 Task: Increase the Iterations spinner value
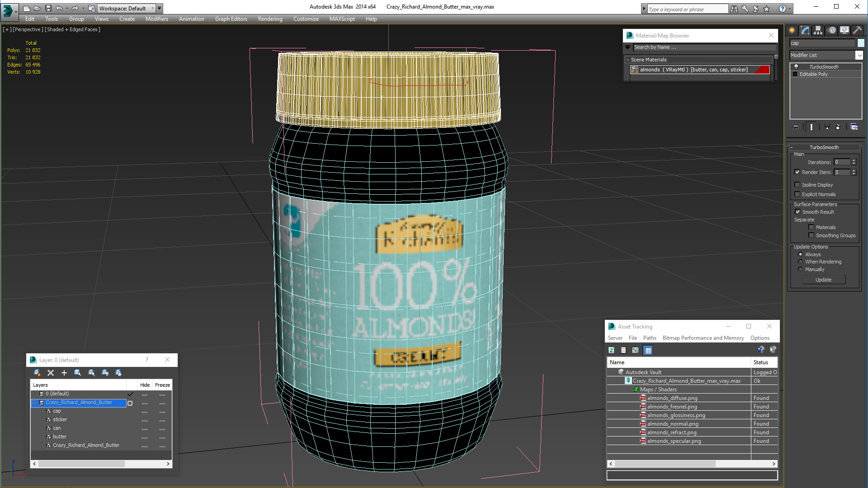tap(854, 160)
